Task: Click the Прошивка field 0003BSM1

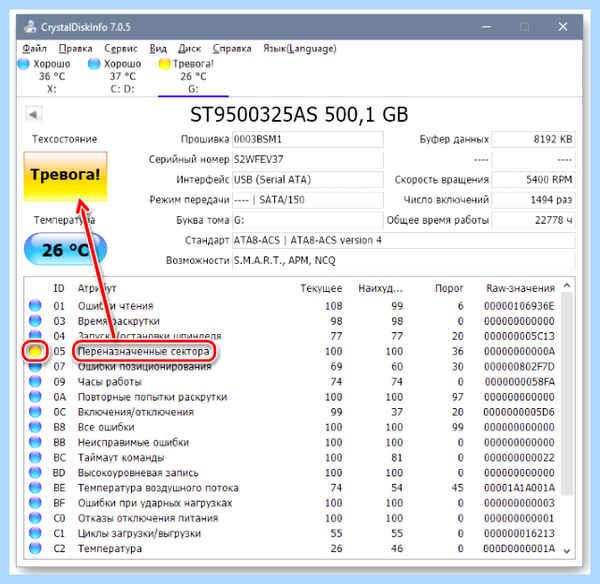Action: coord(308,139)
